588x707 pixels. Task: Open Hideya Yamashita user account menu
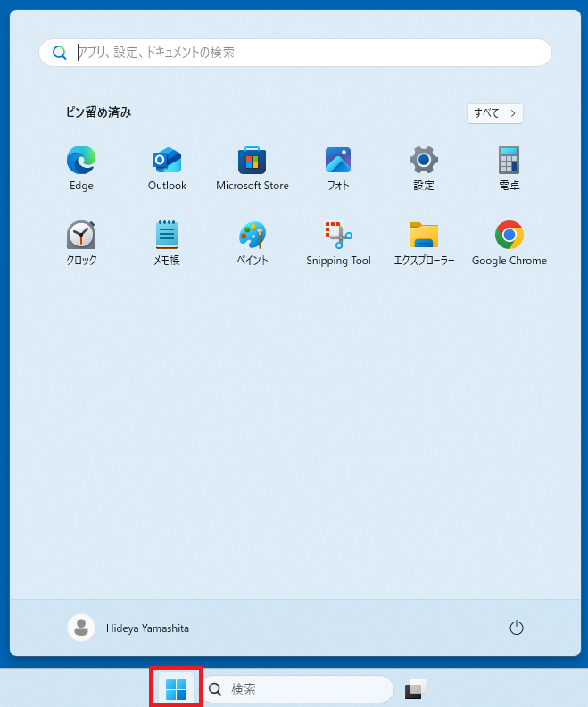coord(128,628)
